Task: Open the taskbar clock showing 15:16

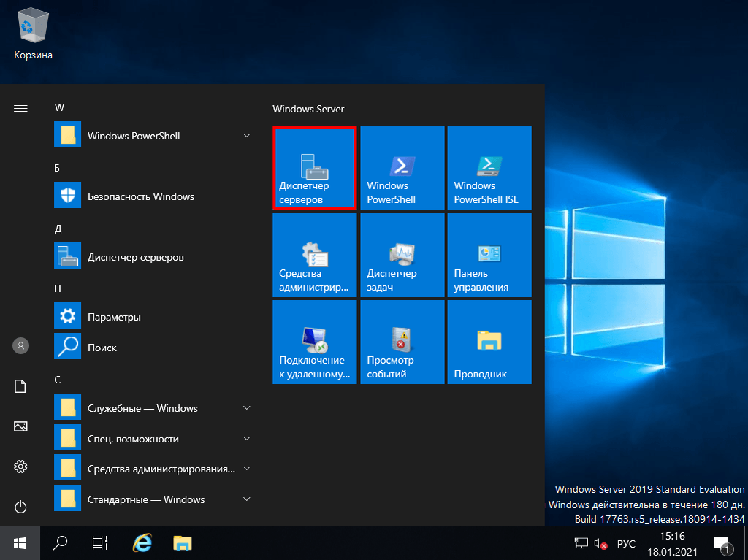Action: click(x=672, y=544)
